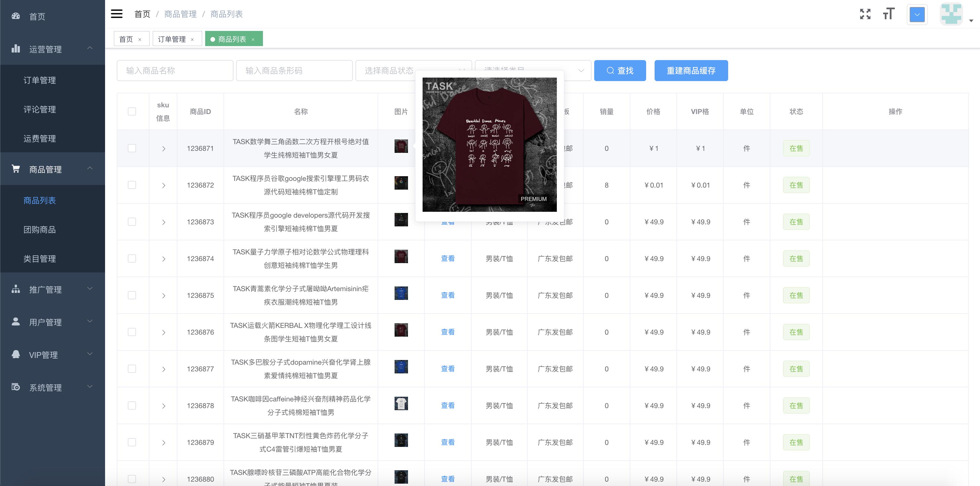
Task: Expand the SKU row arrow for product 1236874
Action: click(163, 258)
